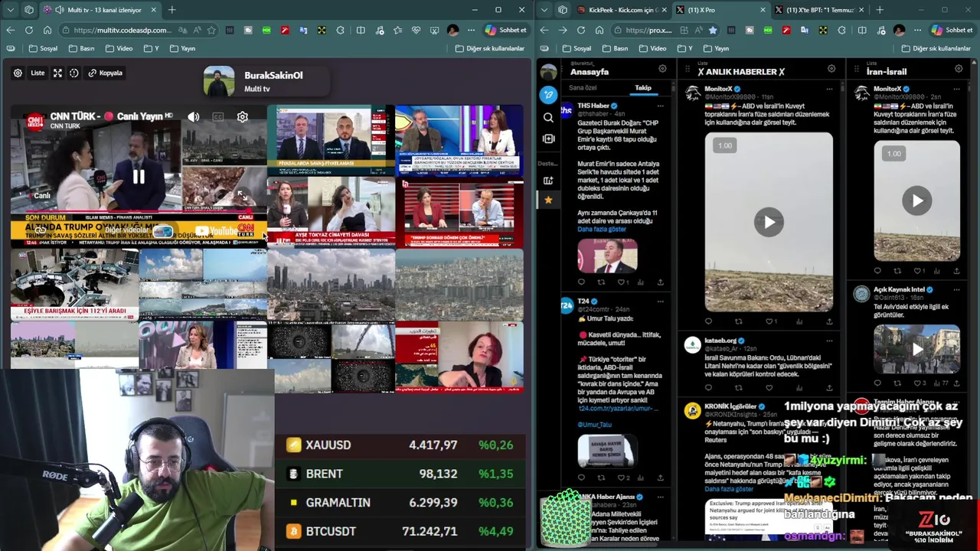Click the Kopyala link button

tap(106, 73)
